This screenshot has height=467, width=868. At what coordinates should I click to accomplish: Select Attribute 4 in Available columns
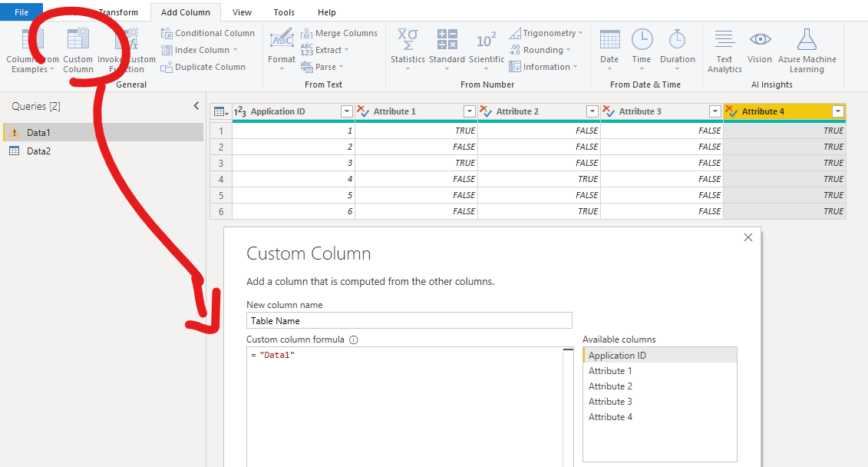(660, 417)
